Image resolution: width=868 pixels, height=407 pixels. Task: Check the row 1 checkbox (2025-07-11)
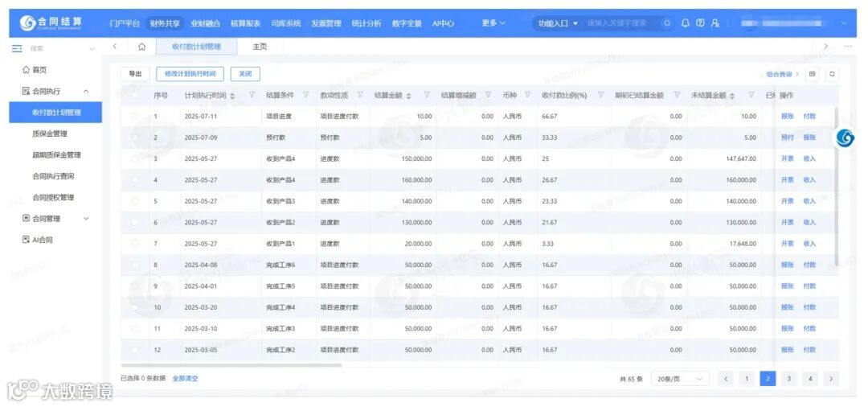pyautogui.click(x=134, y=117)
